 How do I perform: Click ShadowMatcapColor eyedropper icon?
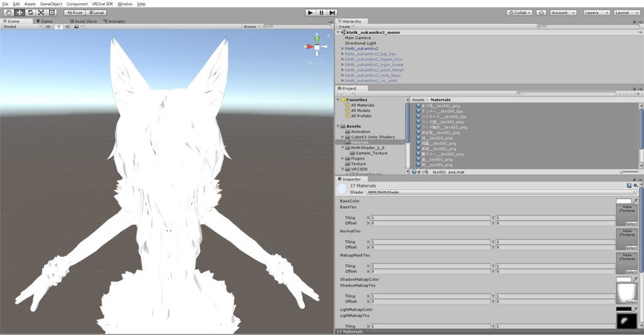click(x=635, y=279)
